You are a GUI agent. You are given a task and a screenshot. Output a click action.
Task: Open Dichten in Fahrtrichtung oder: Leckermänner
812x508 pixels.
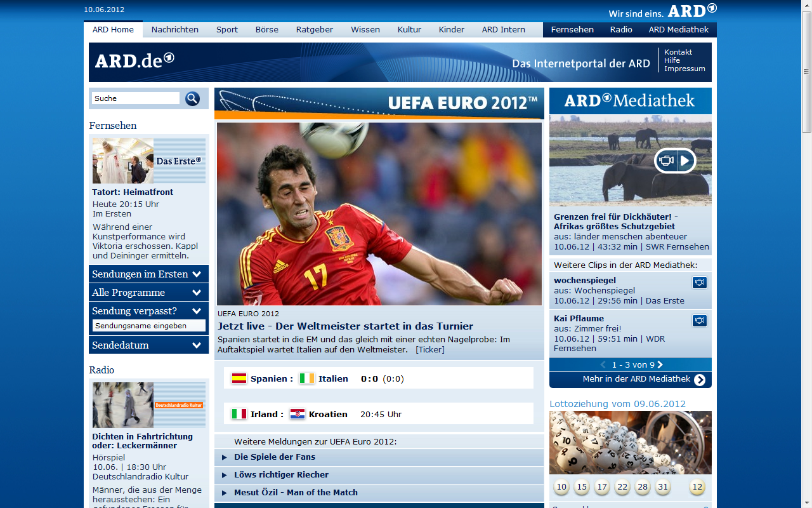tap(142, 441)
